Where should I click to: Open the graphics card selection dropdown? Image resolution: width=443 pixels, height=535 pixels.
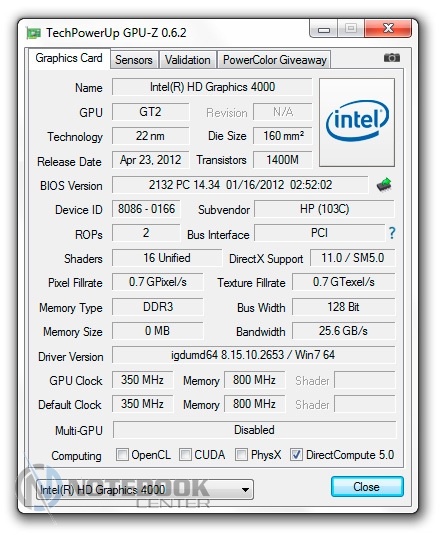pyautogui.click(x=145, y=490)
